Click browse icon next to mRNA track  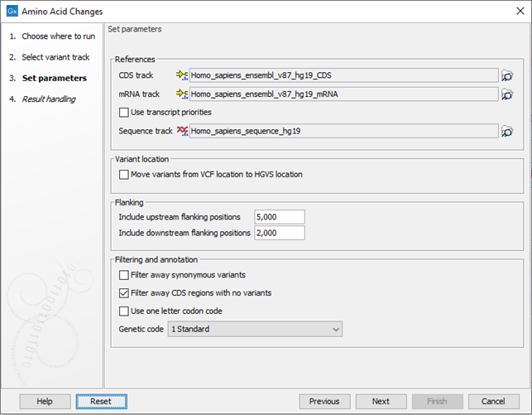coord(507,94)
